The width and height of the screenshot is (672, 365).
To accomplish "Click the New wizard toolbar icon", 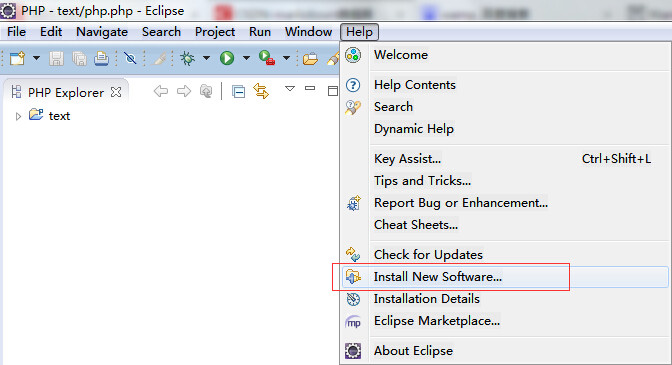I will [x=18, y=58].
